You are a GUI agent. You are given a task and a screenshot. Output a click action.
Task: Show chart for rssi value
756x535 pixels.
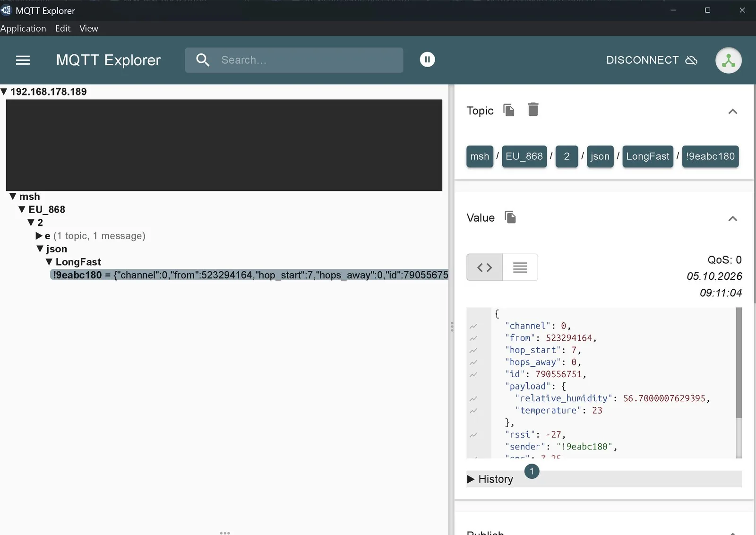(x=473, y=435)
